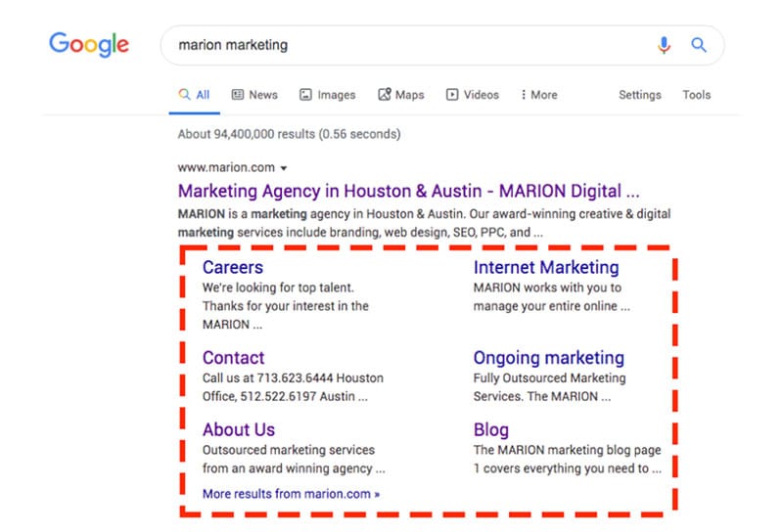
Task: Switch to the Images tab
Action: coord(328,95)
